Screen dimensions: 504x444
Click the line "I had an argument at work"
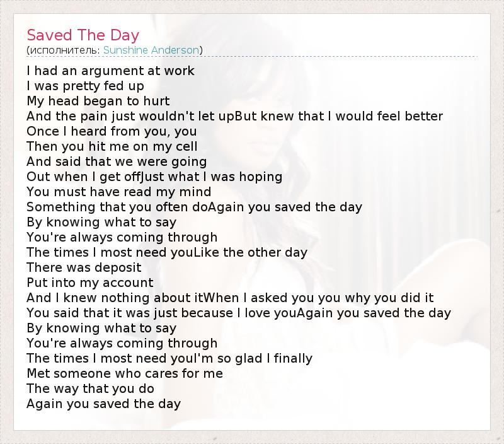(x=110, y=71)
